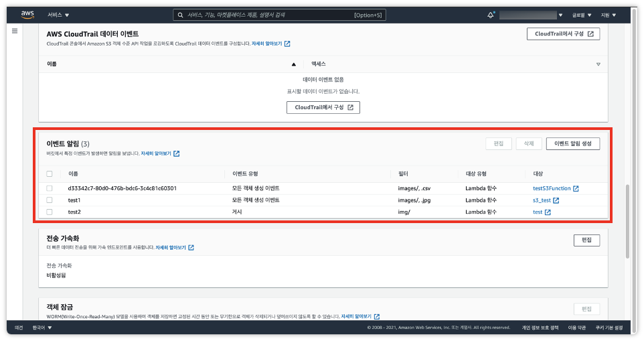
Task: Open 쿠키 기본 설정 footer link
Action: 609,328
